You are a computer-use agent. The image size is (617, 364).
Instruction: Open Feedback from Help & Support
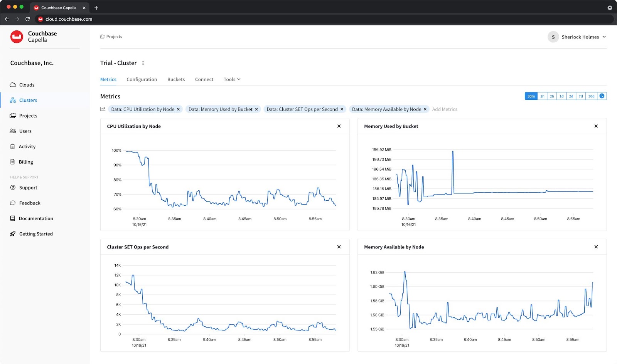29,203
